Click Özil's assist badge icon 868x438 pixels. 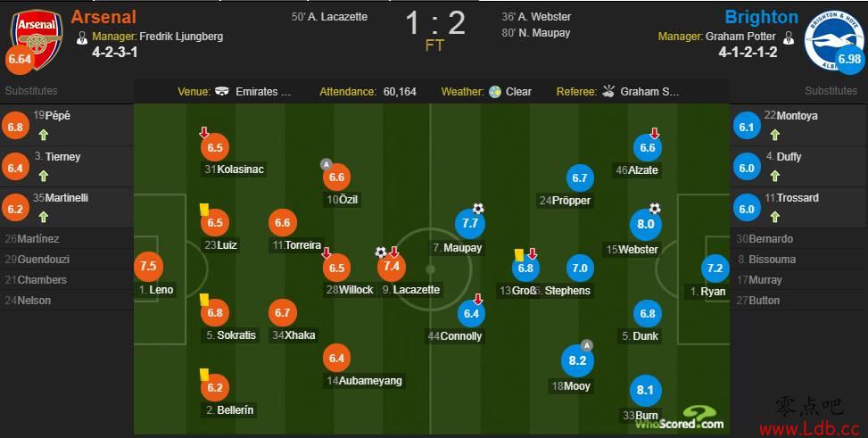[x=326, y=164]
